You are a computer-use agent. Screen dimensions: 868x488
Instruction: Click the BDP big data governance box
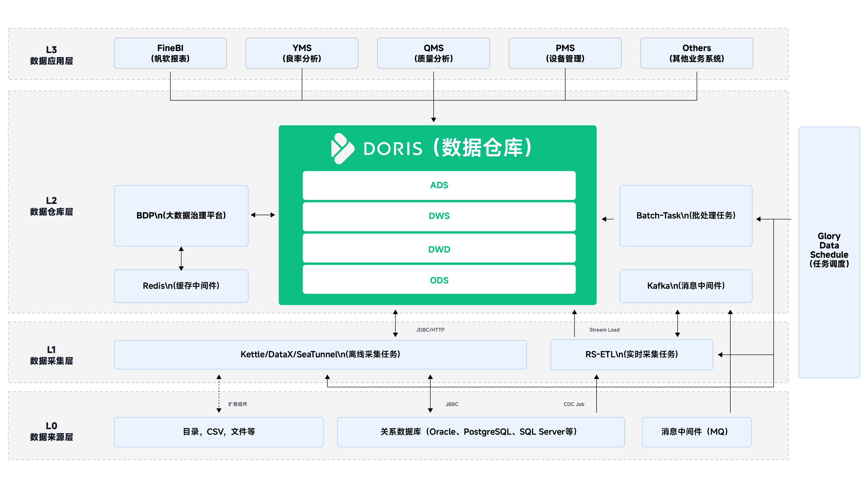pos(181,216)
